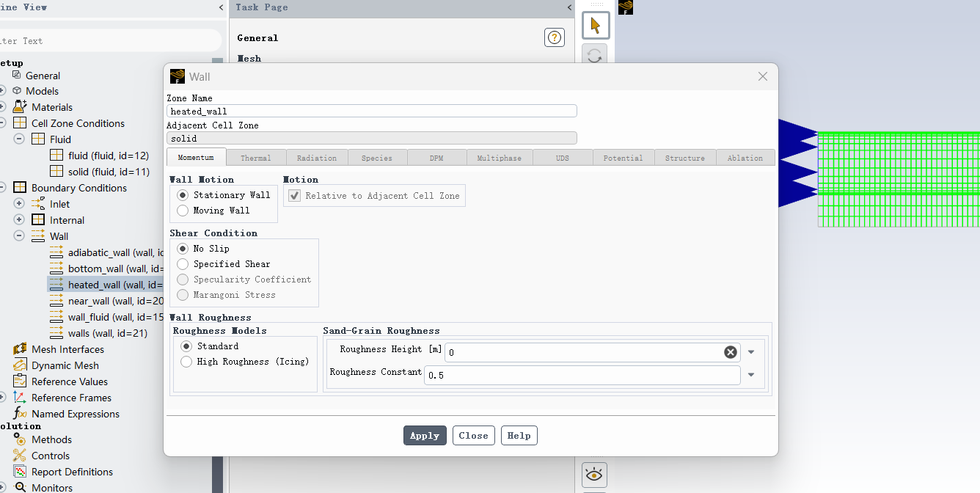Select the Moving Wall radio button

[183, 211]
